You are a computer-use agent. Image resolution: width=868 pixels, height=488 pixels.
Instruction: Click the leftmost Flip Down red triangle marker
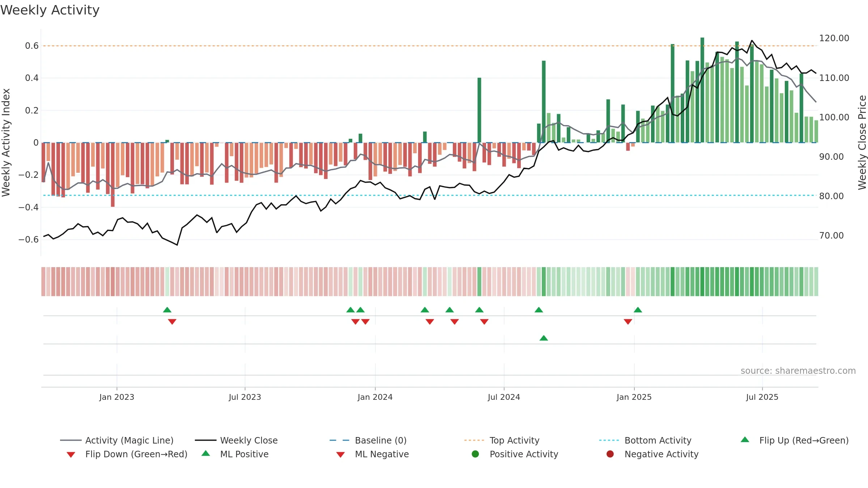coord(172,322)
